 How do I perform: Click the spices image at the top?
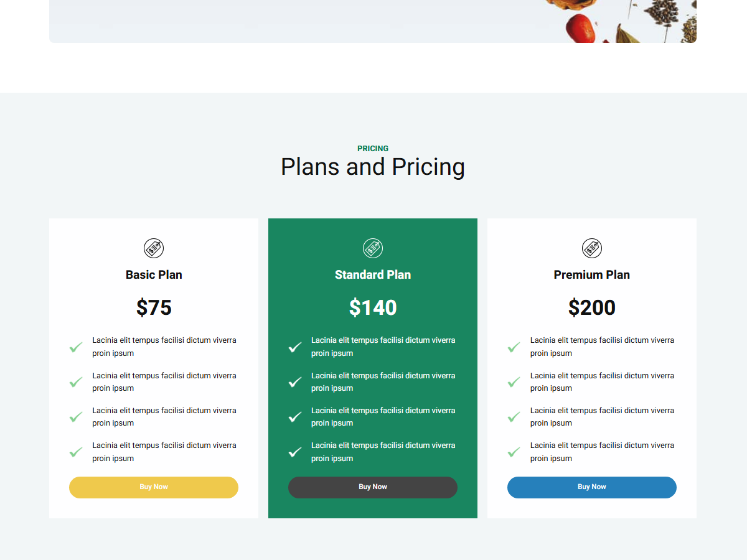pos(622,22)
